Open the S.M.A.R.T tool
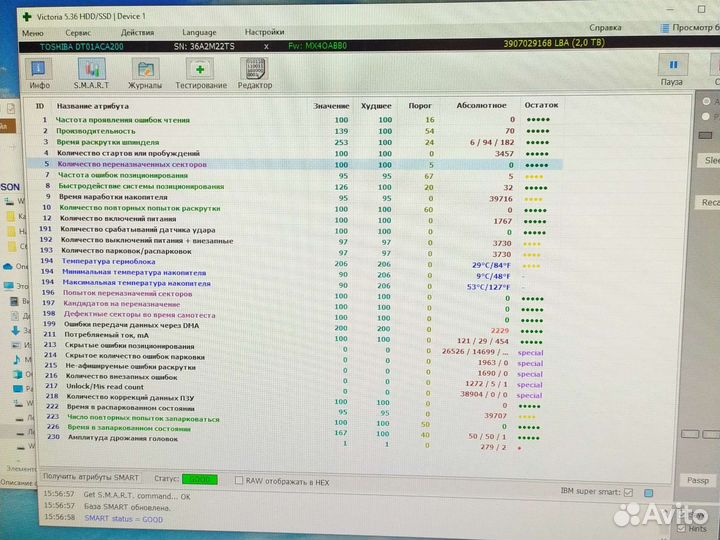720x540 pixels. pyautogui.click(x=92, y=72)
